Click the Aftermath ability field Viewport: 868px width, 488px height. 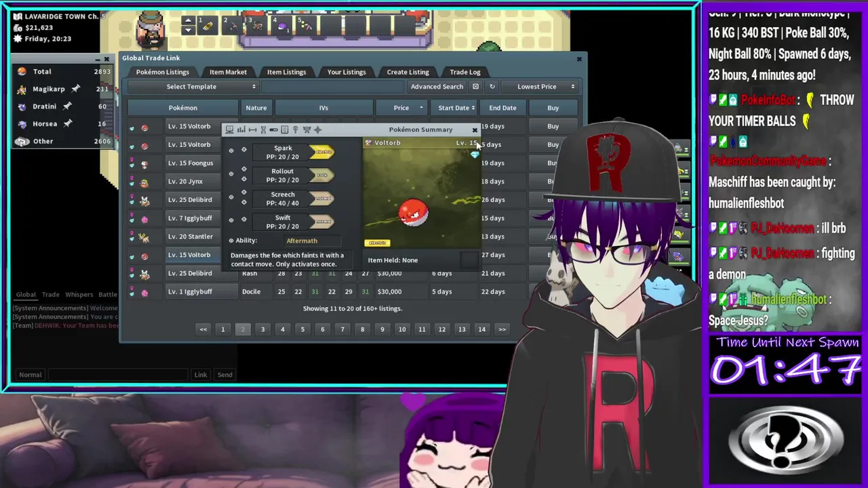312,241
